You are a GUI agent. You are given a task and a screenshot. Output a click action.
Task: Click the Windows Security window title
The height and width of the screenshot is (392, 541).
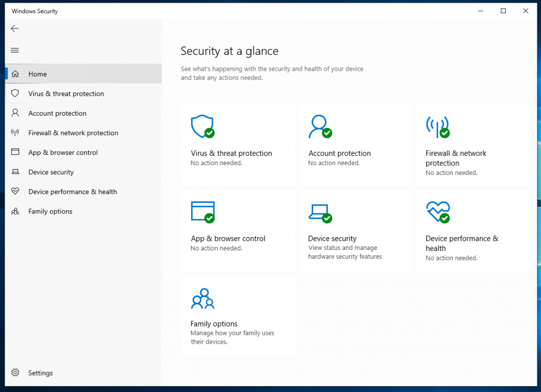[35, 11]
